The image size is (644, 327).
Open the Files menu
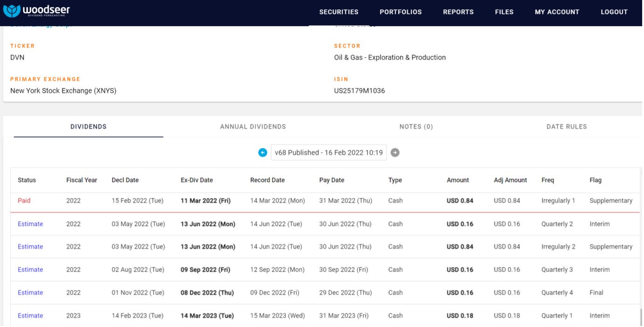(x=504, y=12)
